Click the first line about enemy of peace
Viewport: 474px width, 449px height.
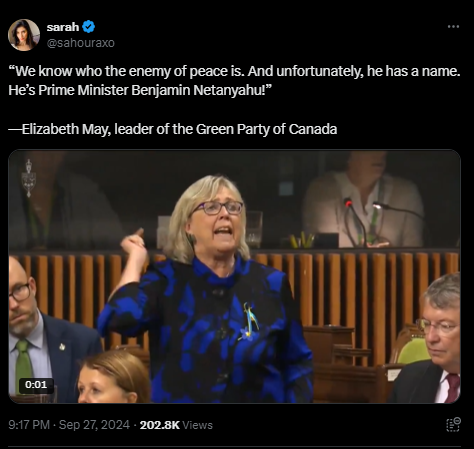234,71
